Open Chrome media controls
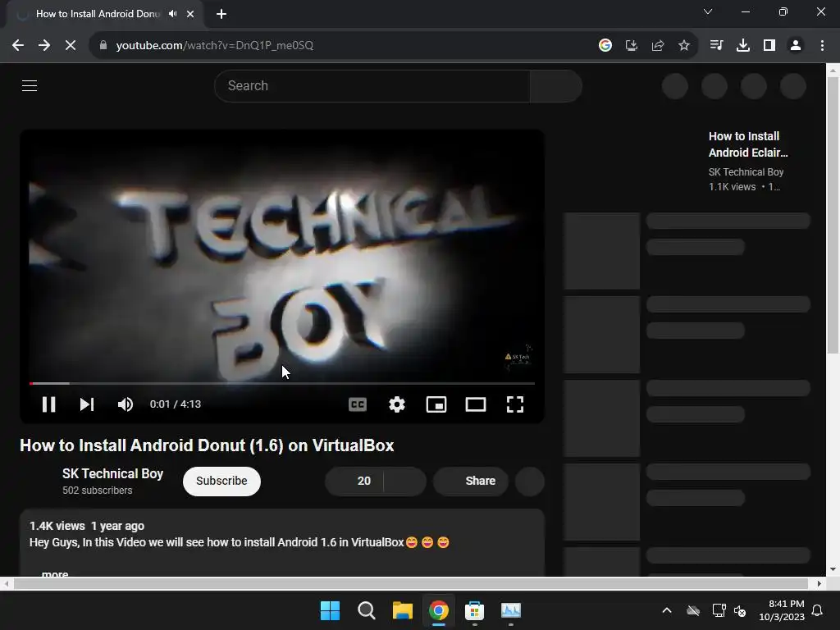840x630 pixels. point(716,46)
